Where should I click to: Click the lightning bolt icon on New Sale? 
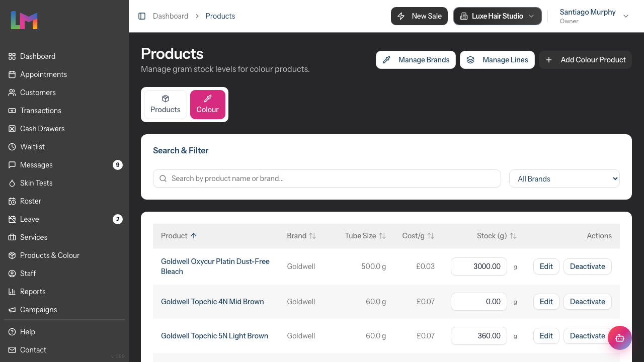click(401, 16)
